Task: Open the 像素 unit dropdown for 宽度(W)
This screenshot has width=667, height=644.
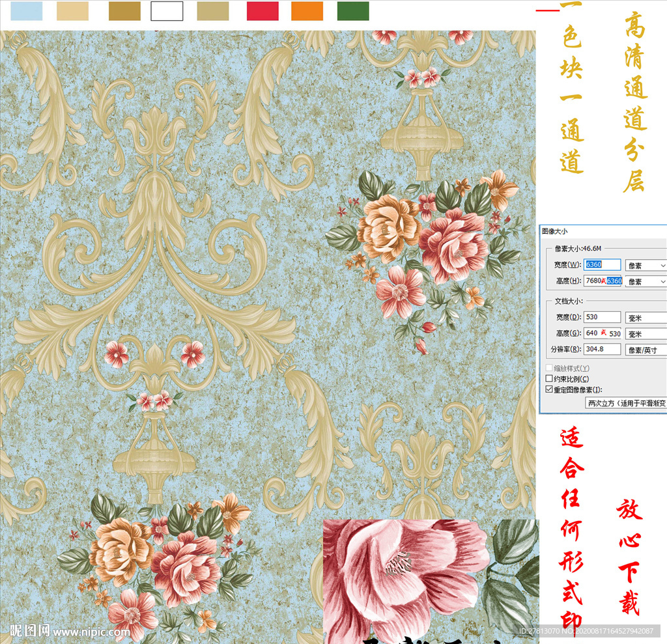Action: point(646,266)
